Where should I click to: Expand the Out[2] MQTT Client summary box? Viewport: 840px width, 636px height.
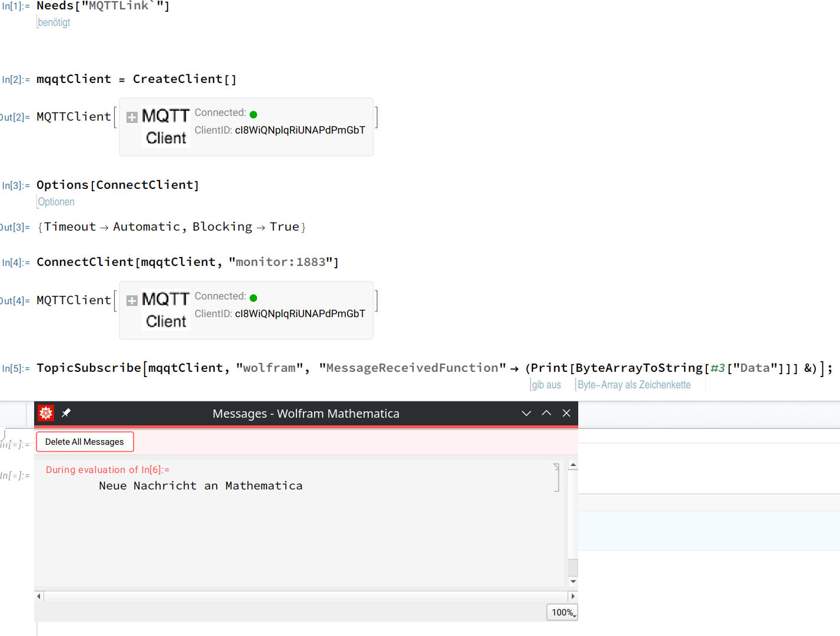(x=132, y=117)
